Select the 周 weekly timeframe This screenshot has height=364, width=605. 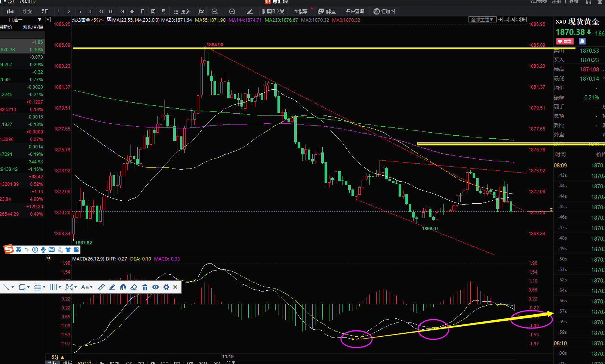153,12
